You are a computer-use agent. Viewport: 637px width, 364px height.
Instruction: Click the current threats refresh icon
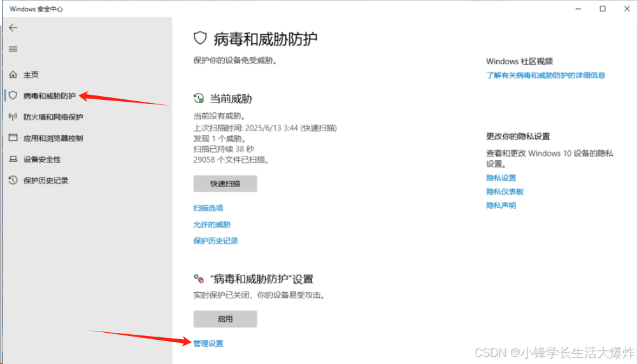click(199, 98)
